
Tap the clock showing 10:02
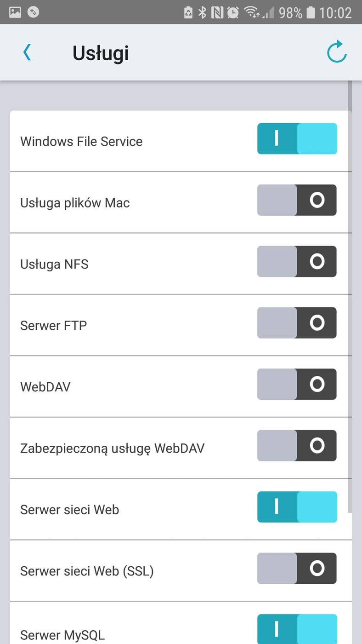[x=335, y=12]
